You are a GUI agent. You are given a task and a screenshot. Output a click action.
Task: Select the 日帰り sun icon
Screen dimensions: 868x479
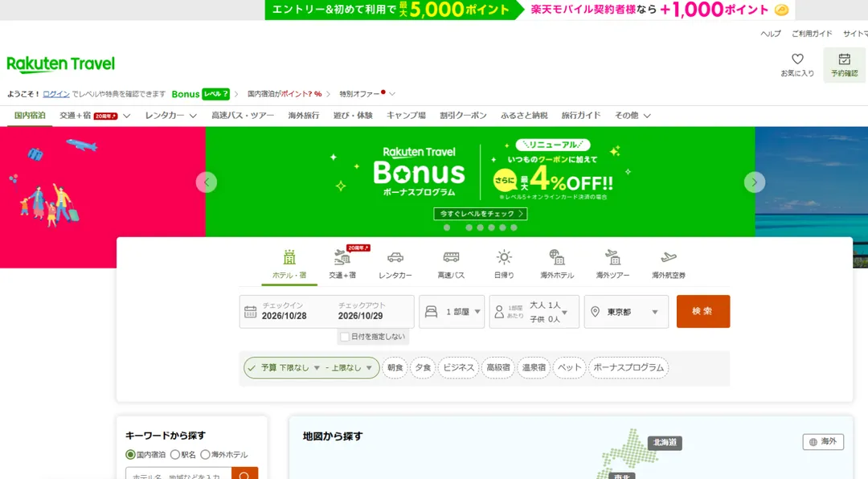click(x=504, y=257)
